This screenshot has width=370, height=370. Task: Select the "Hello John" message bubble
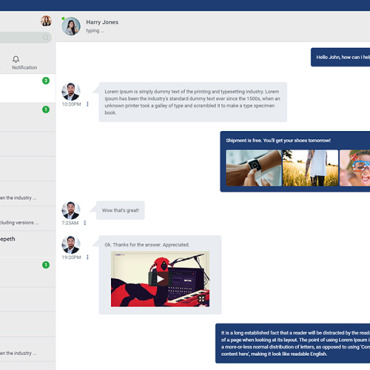point(340,57)
